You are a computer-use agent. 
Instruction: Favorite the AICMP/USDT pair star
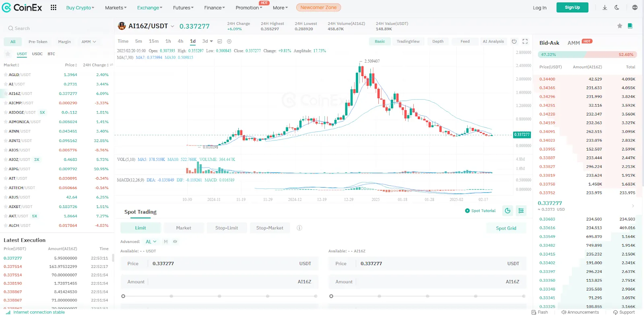pyautogui.click(x=6, y=103)
